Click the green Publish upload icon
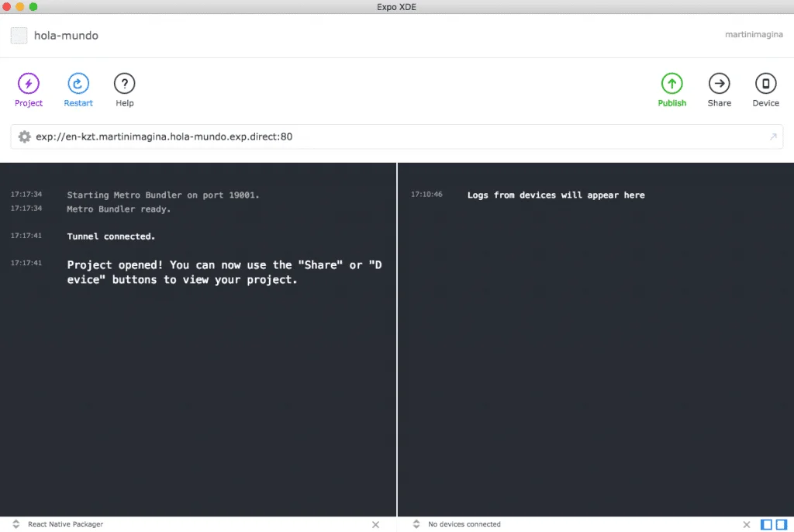The height and width of the screenshot is (532, 794). pos(672,84)
